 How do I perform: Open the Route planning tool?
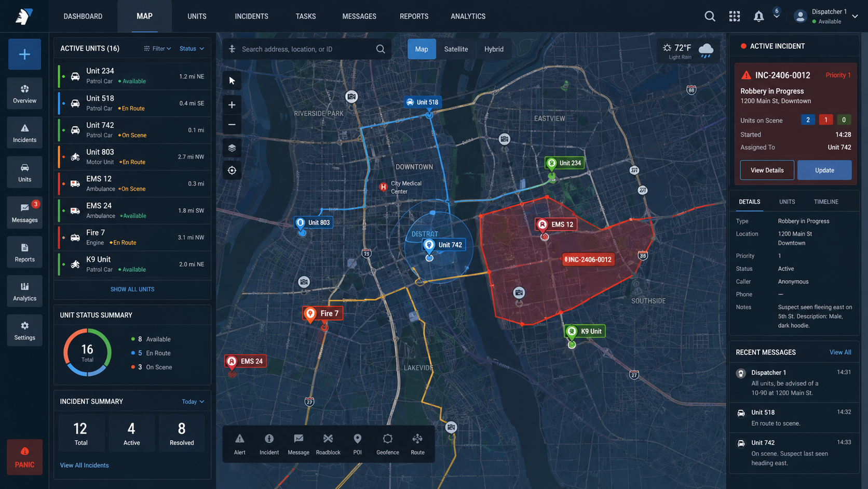click(x=417, y=443)
